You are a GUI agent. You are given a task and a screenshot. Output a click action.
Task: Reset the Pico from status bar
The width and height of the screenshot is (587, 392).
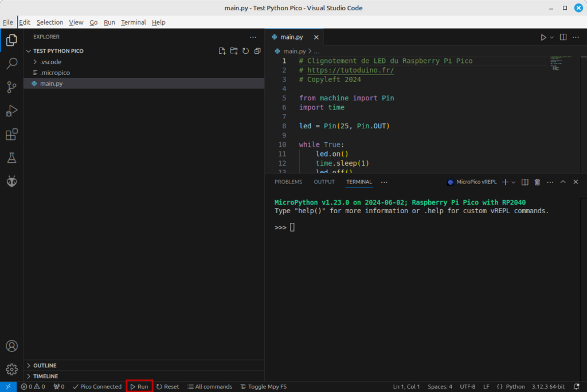point(168,387)
